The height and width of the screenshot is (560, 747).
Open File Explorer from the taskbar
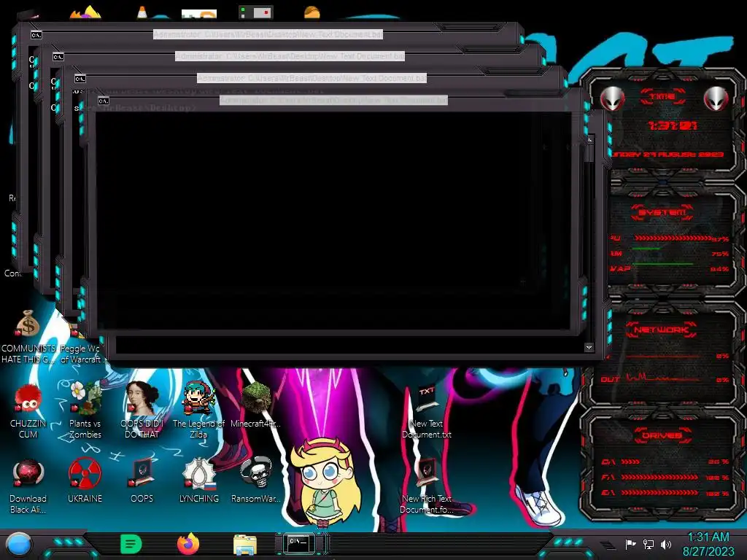pyautogui.click(x=245, y=545)
